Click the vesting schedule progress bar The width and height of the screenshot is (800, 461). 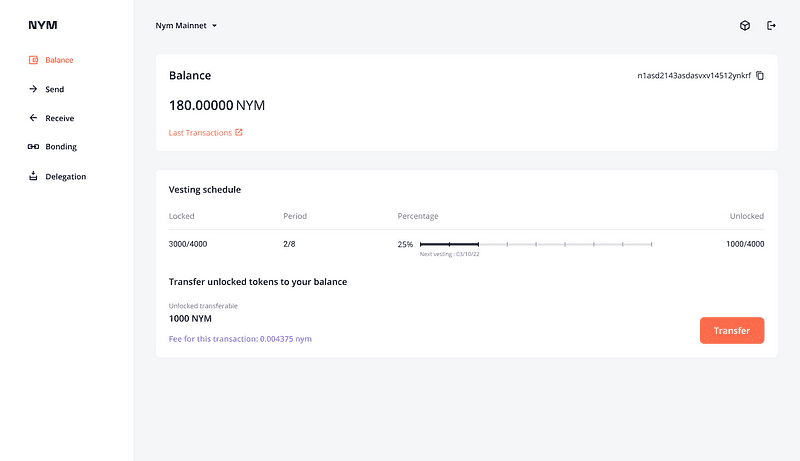[x=536, y=244]
